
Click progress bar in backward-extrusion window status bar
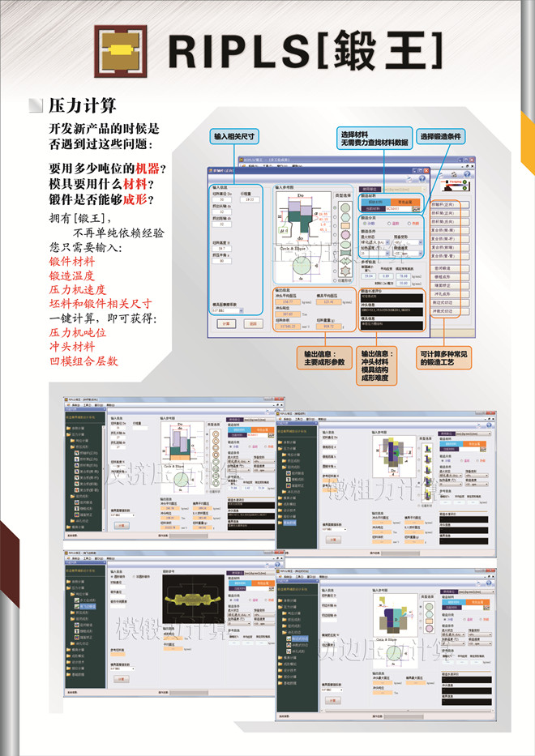click(x=189, y=534)
